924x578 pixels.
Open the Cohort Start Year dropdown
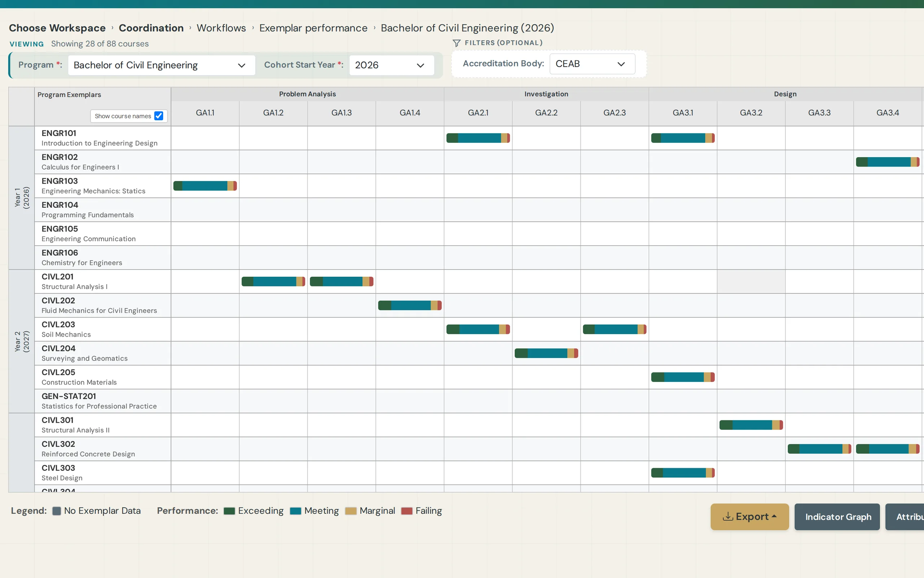tap(391, 65)
